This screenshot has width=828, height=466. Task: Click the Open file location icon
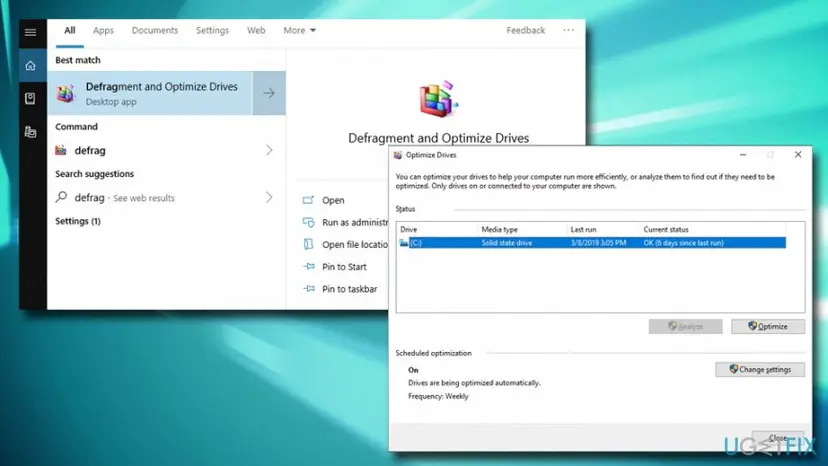pyautogui.click(x=308, y=244)
